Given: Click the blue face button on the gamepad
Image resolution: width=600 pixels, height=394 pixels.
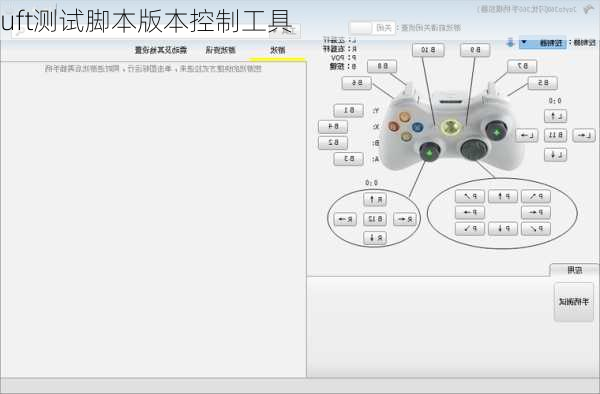Looking at the screenshot, I should point(417,127).
